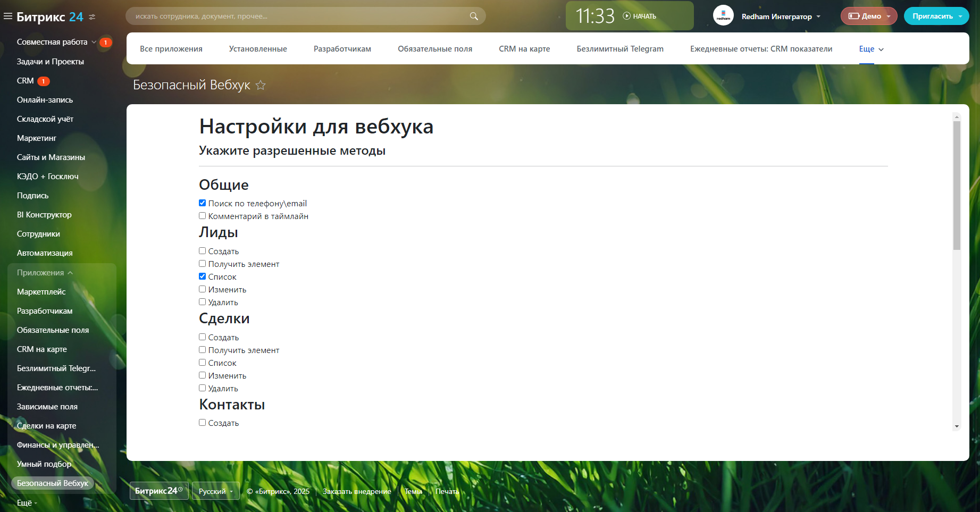Viewport: 980px width, 512px height.
Task: Click the Redham profile avatar
Action: coord(723,16)
